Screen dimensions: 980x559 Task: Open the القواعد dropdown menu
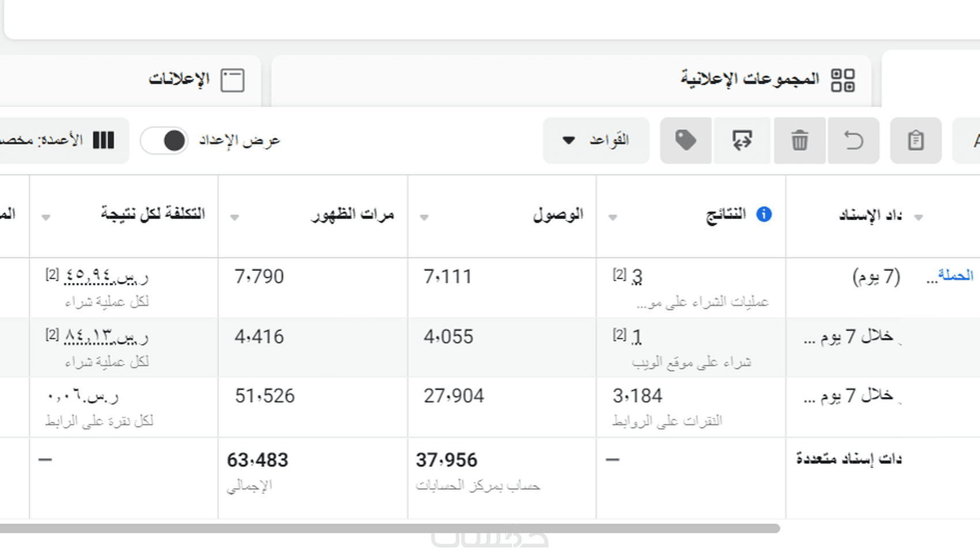(x=596, y=141)
